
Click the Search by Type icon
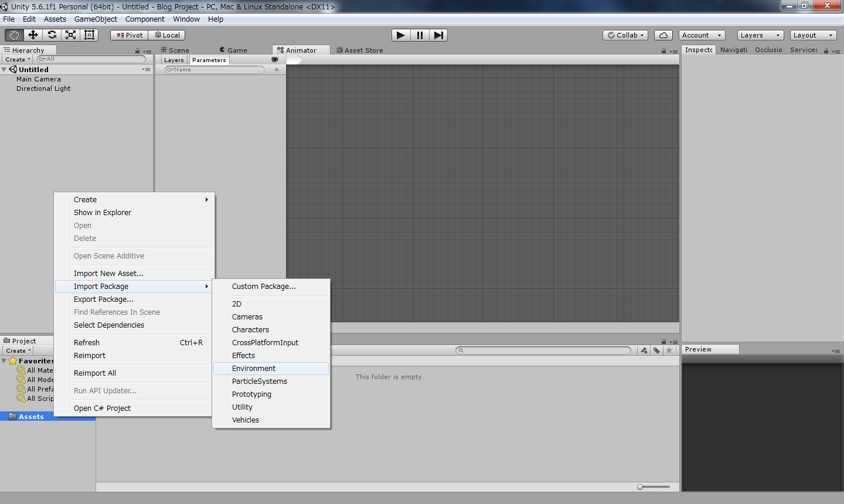click(x=644, y=350)
